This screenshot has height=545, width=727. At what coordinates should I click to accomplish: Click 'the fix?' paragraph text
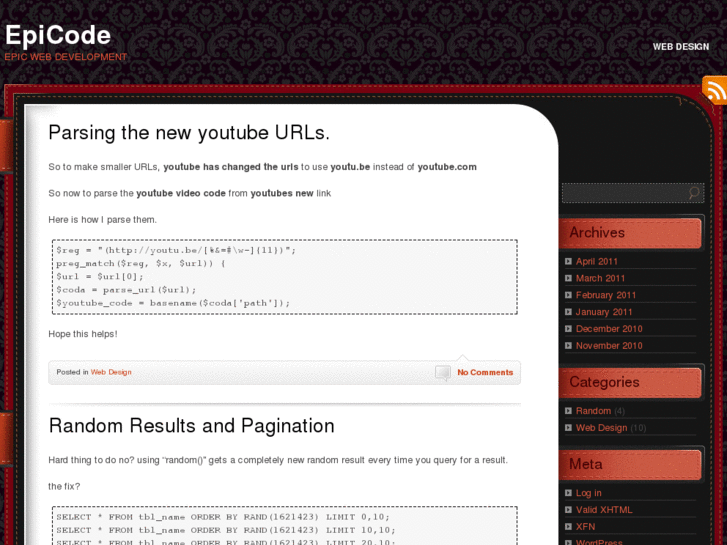(x=64, y=487)
